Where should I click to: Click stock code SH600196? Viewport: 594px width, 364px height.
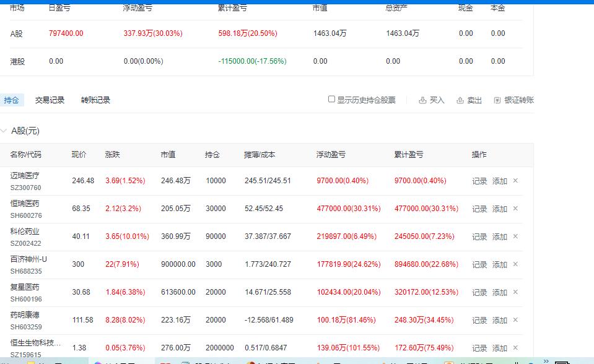[x=26, y=299]
